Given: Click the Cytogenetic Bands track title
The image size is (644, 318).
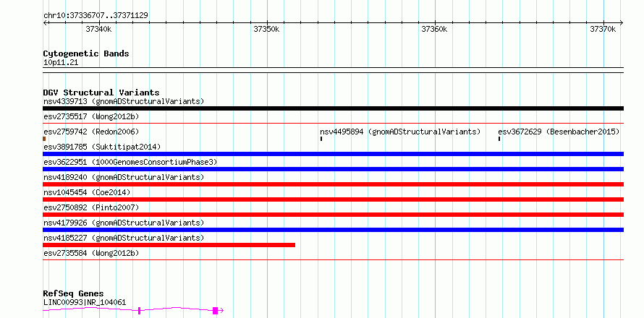Looking at the screenshot, I should coord(86,53).
